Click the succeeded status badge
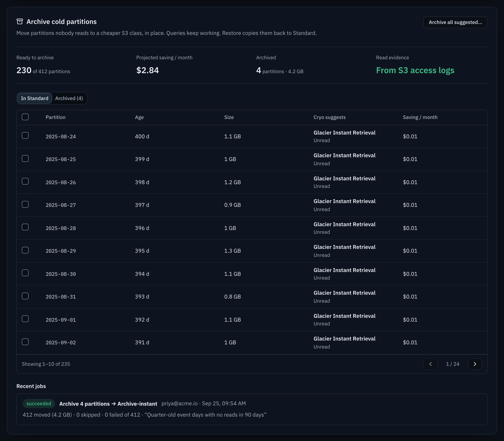This screenshot has height=441, width=504. coord(39,404)
